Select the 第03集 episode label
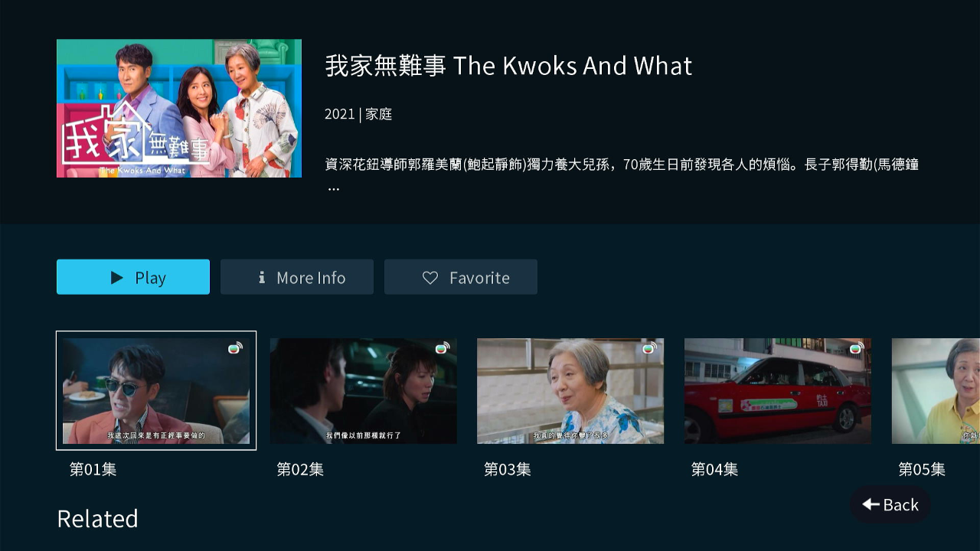This screenshot has height=551, width=980. click(x=507, y=469)
